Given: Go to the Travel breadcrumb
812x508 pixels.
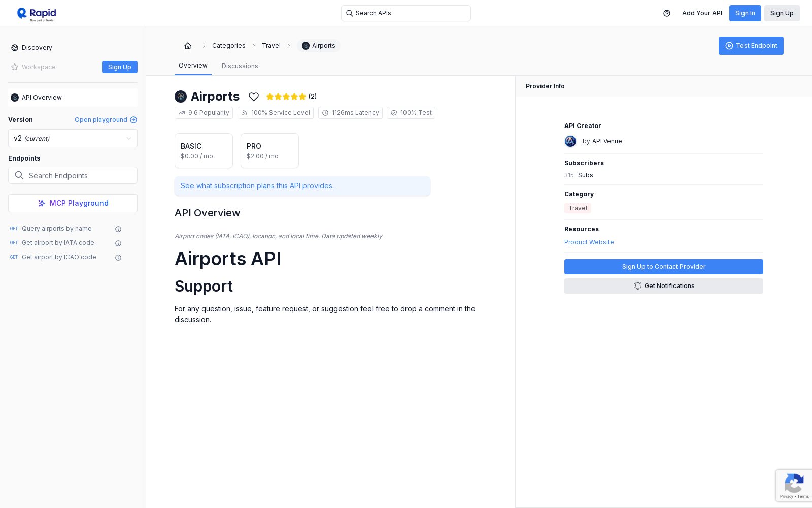Looking at the screenshot, I should tap(271, 46).
